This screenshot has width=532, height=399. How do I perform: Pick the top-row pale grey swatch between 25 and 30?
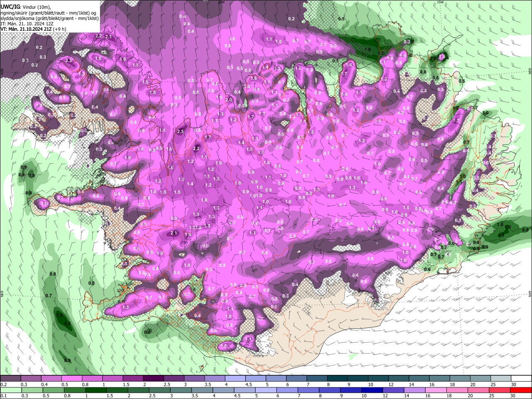tap(501, 379)
